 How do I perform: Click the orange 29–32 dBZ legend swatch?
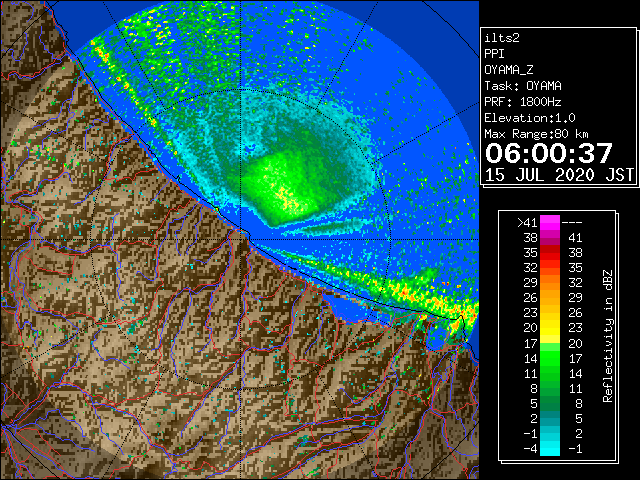coord(550,283)
